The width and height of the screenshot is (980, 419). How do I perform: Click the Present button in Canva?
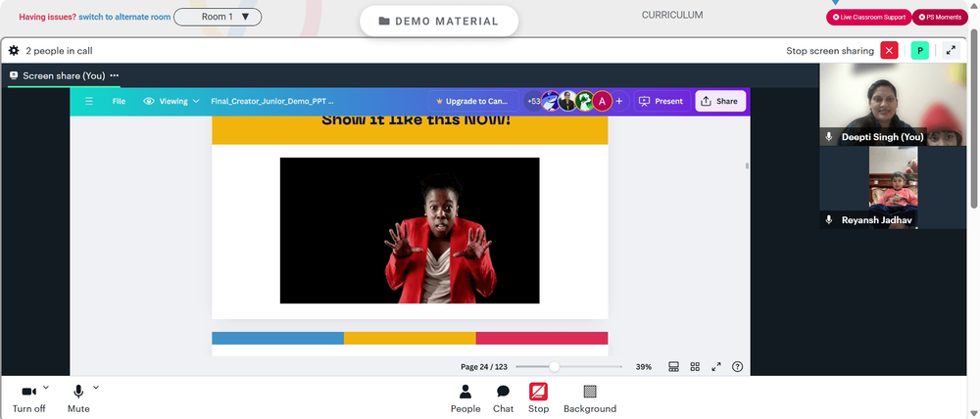click(662, 101)
